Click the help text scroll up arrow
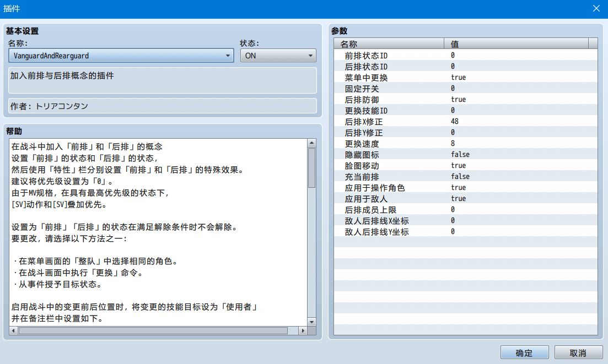Viewport: 608px width, 364px height. [x=312, y=143]
